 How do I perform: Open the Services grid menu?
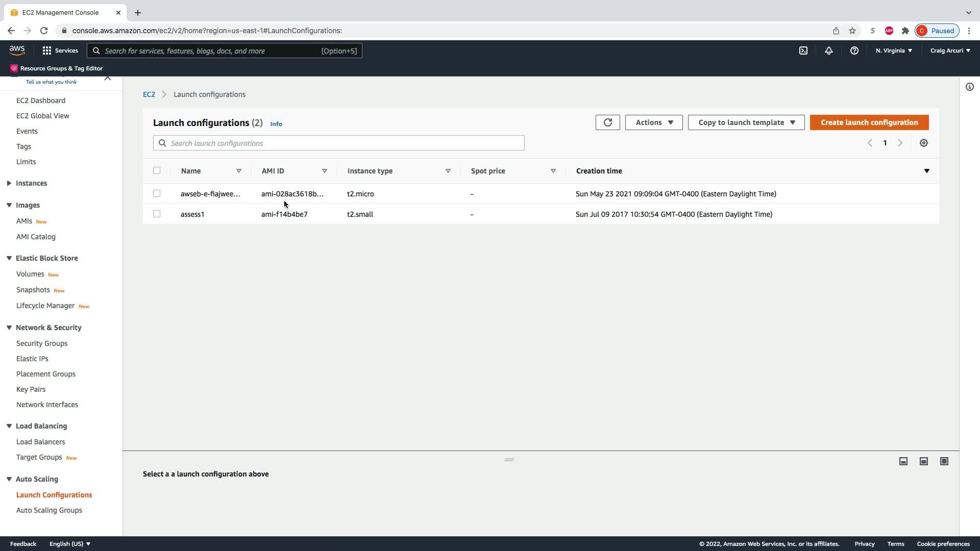click(60, 51)
